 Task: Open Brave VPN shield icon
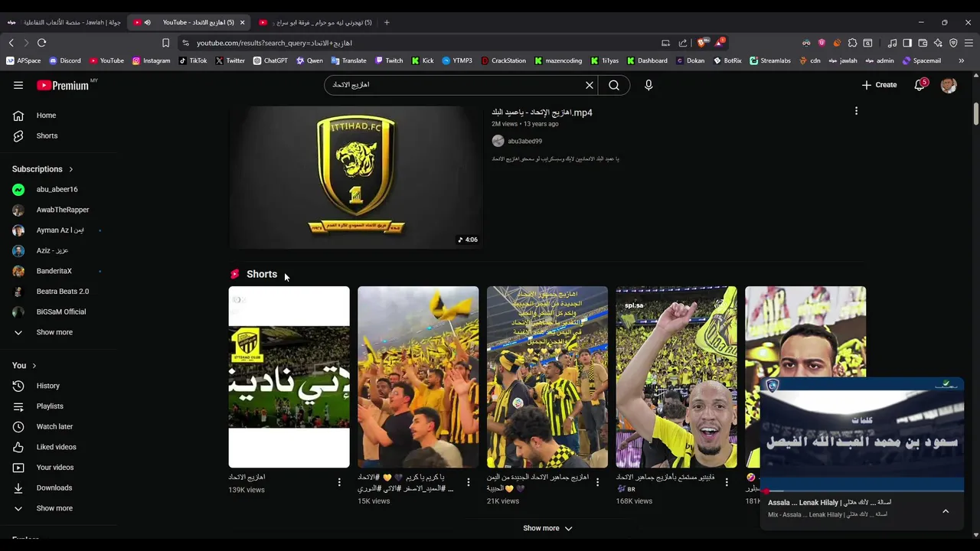[x=953, y=43]
